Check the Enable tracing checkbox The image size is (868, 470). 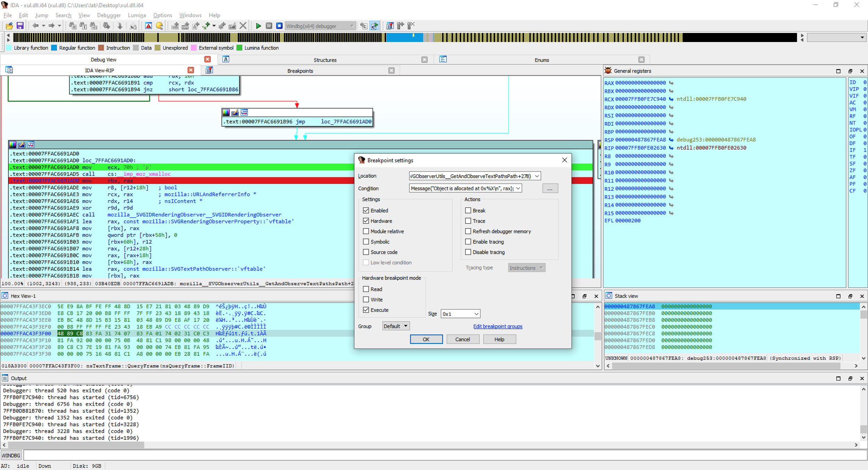pyautogui.click(x=468, y=242)
